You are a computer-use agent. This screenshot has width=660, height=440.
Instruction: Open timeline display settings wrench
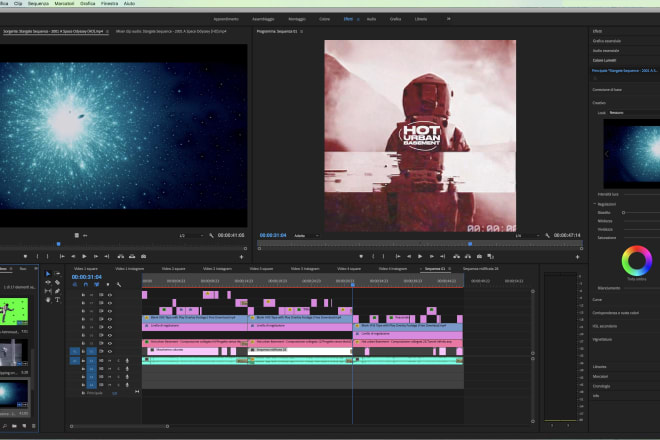(x=119, y=285)
